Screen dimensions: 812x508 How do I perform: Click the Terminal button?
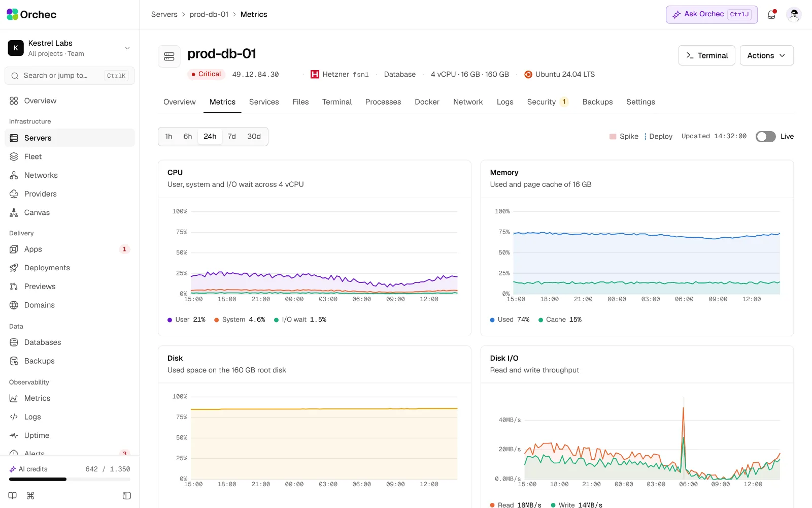click(706, 55)
